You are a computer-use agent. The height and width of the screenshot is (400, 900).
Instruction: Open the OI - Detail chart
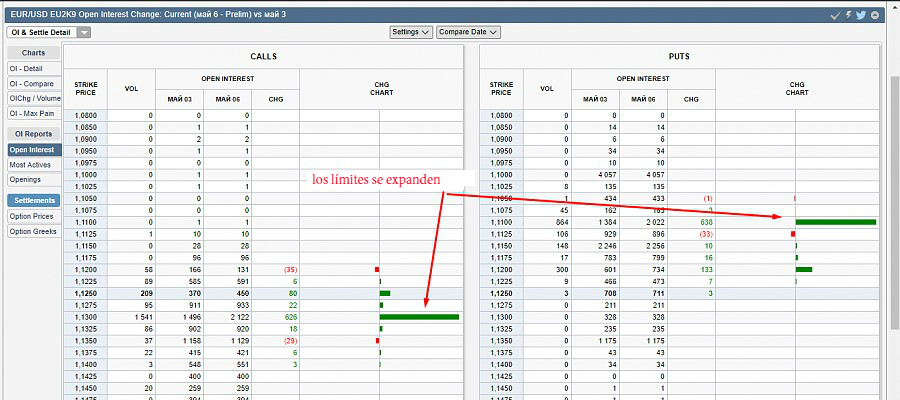click(x=33, y=69)
